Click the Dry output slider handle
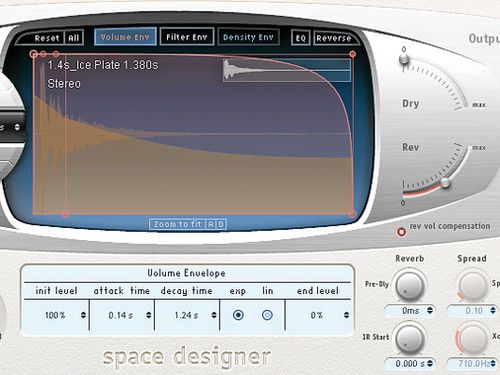The height and width of the screenshot is (375, 500). [x=404, y=59]
